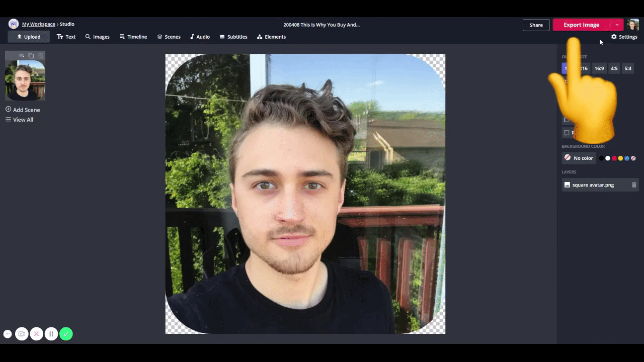Click View All scenes
This screenshot has width=644, height=362.
pyautogui.click(x=19, y=120)
